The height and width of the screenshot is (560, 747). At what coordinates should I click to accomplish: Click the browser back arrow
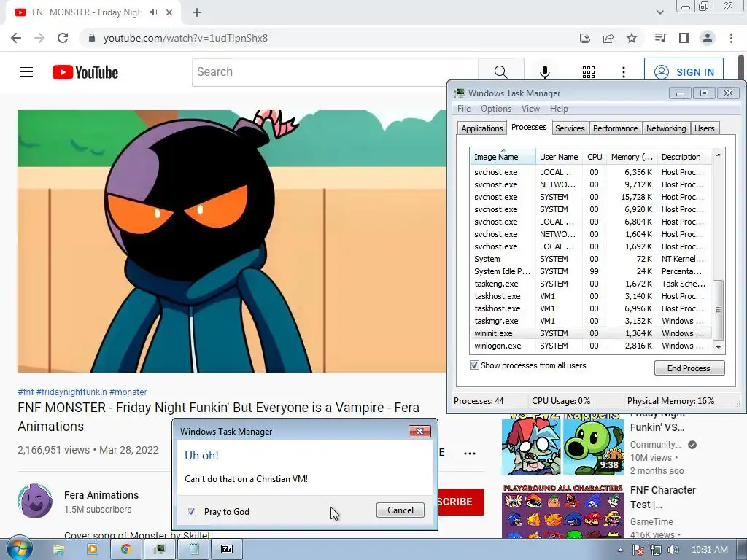pyautogui.click(x=16, y=38)
